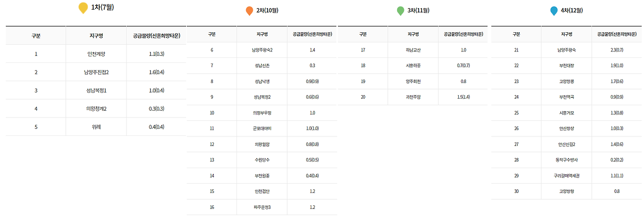
Task: Click the orange pin icon for 2차(10월)
Action: click(250, 11)
